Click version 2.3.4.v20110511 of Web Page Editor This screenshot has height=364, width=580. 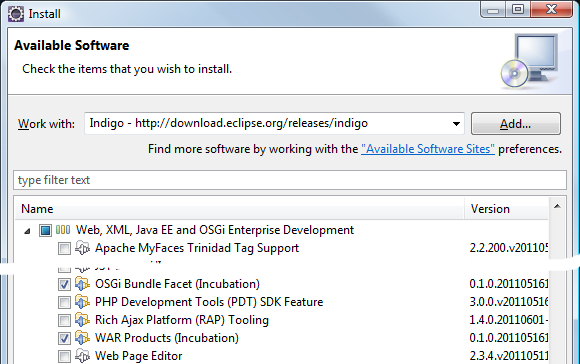tap(509, 356)
